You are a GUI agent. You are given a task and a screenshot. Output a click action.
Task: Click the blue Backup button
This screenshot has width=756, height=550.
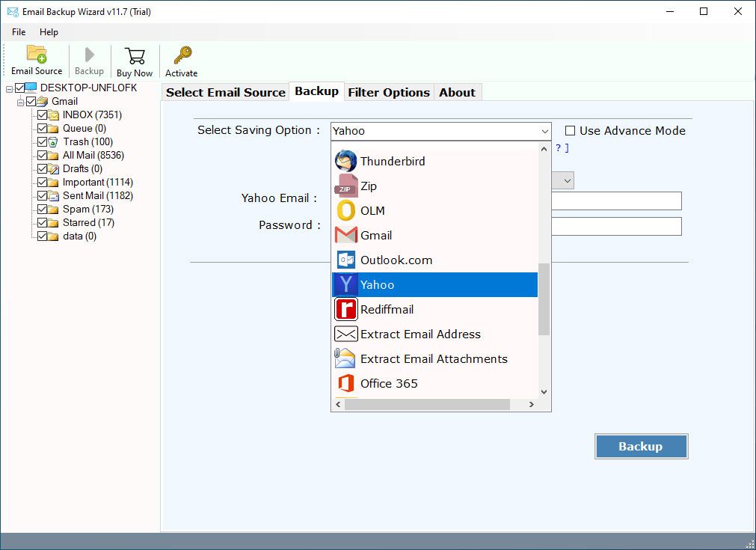click(x=642, y=446)
